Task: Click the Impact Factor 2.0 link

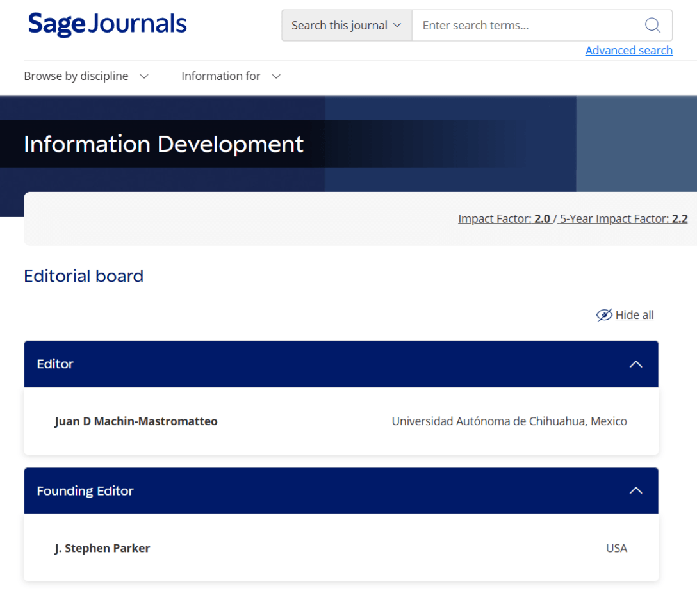Action: 504,219
